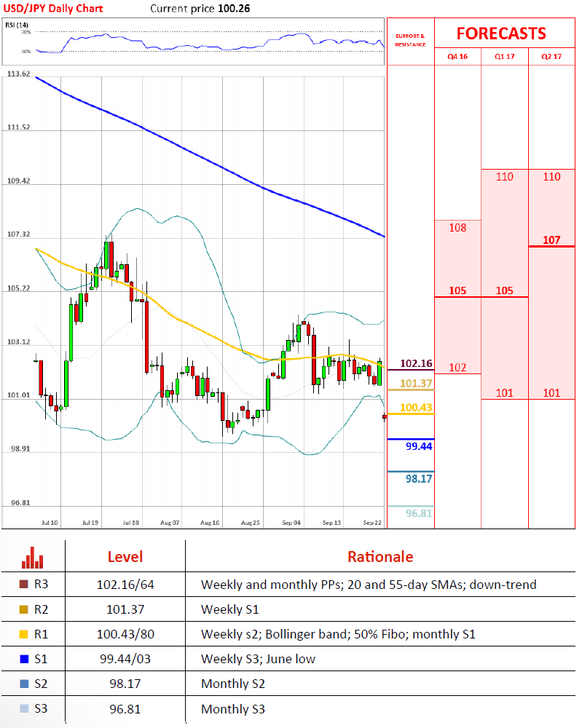
Task: Click the 'Current price 100.26' text
Action: pos(200,8)
